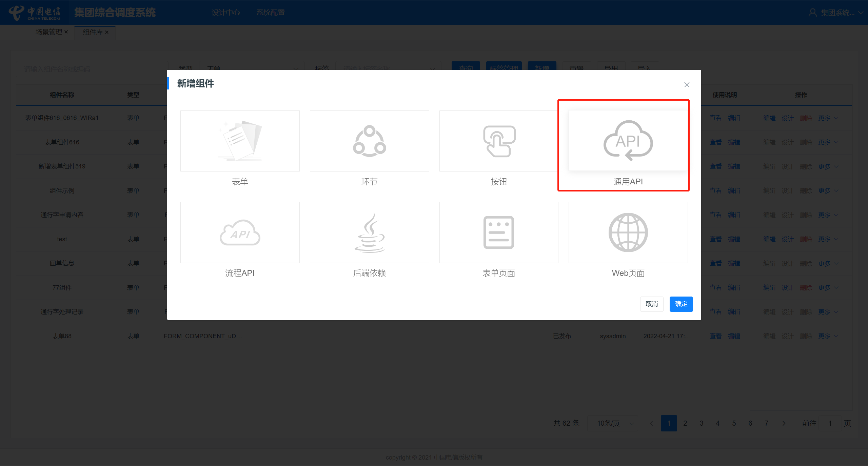Select the Web页面 globe icon
The height and width of the screenshot is (466, 868).
[628, 232]
